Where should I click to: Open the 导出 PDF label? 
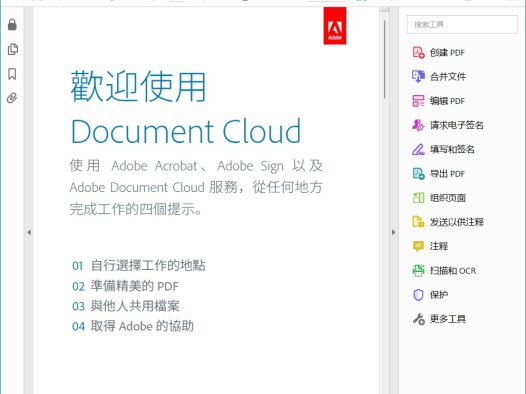(447, 174)
